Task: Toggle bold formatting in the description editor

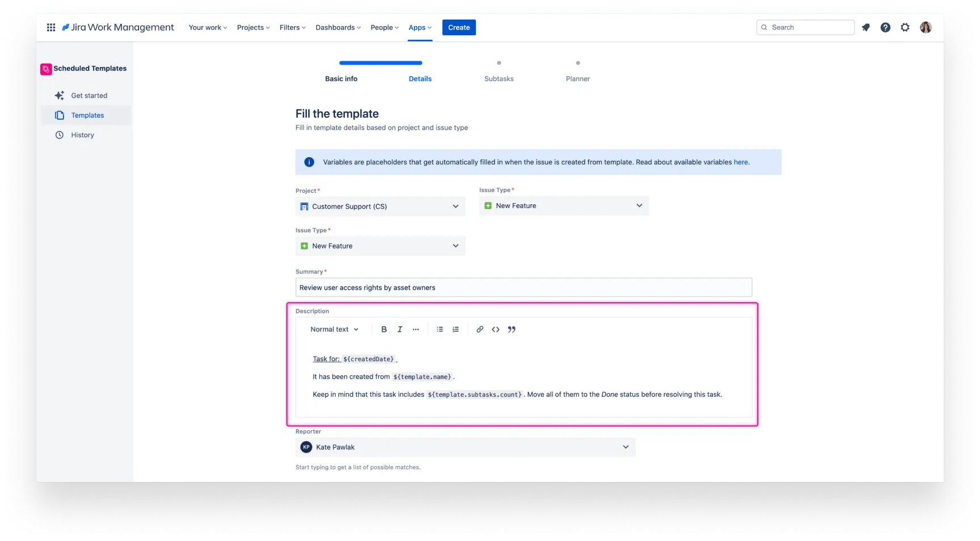Action: (x=384, y=329)
